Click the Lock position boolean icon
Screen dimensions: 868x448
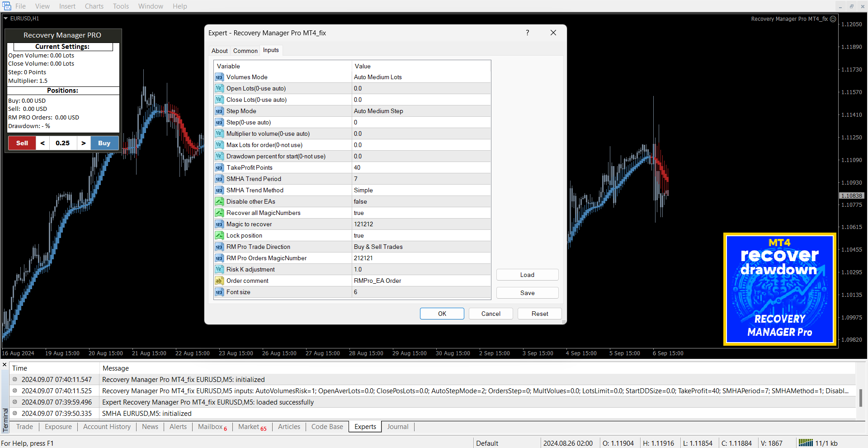[x=219, y=236]
